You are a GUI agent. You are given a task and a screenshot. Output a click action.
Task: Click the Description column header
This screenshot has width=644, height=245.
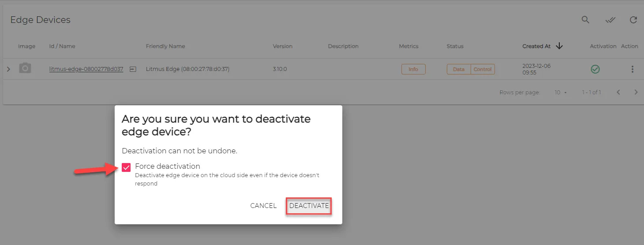pyautogui.click(x=343, y=46)
